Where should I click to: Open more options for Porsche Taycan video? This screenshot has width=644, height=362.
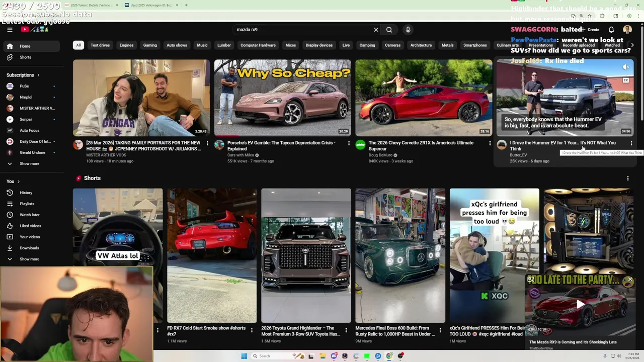349,143
